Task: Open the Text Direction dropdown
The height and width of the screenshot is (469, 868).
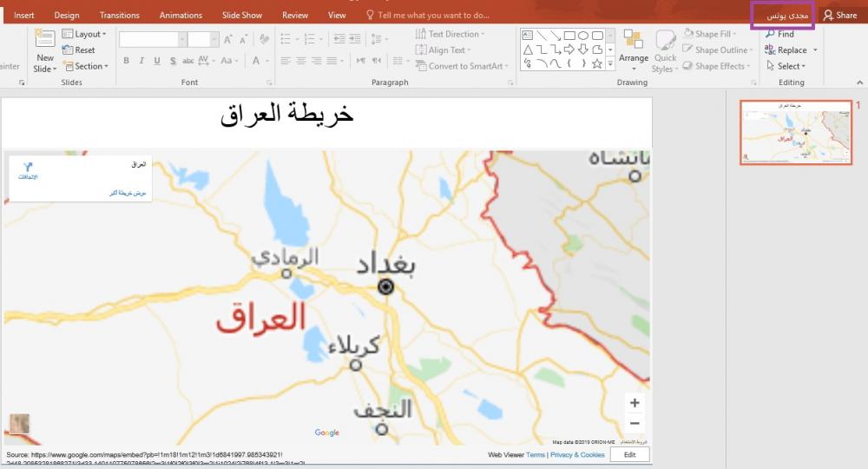Action: [450, 34]
